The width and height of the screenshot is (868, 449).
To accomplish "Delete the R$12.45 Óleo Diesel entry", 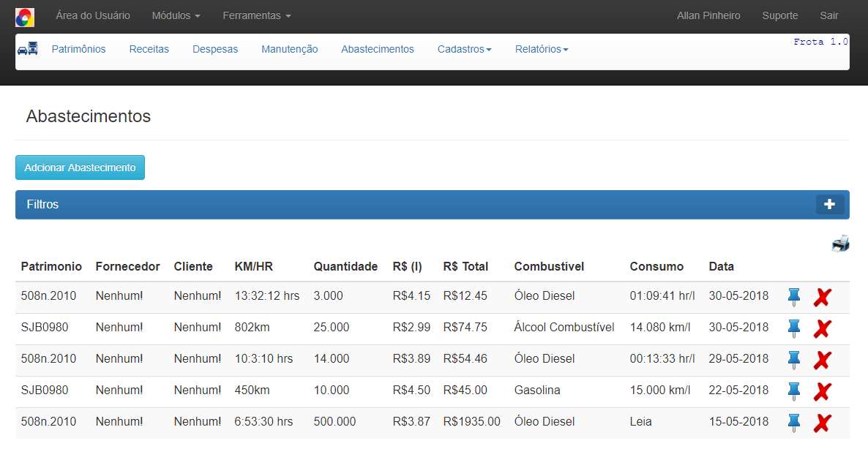I will (x=823, y=297).
